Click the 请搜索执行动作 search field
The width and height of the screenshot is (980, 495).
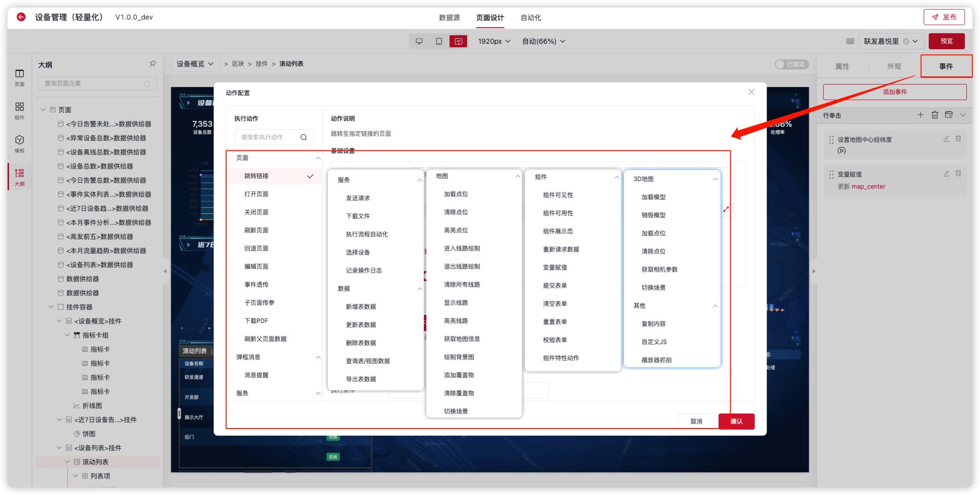[x=269, y=137]
